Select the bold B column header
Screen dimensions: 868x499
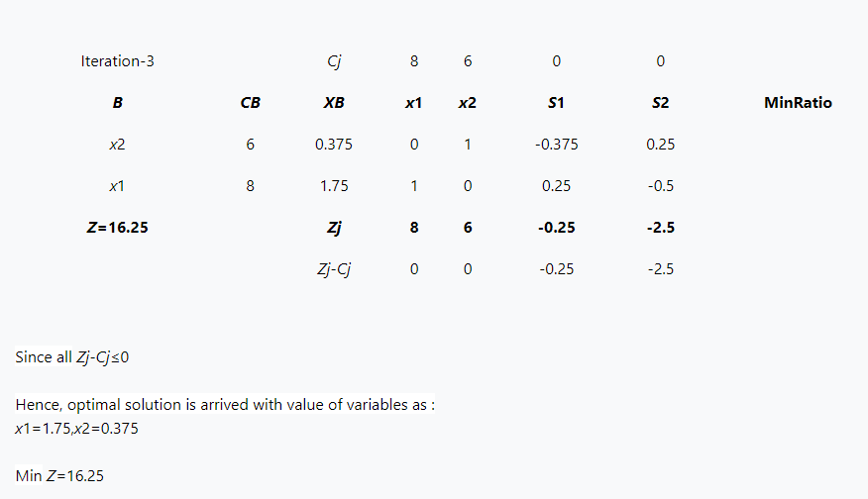pos(117,103)
